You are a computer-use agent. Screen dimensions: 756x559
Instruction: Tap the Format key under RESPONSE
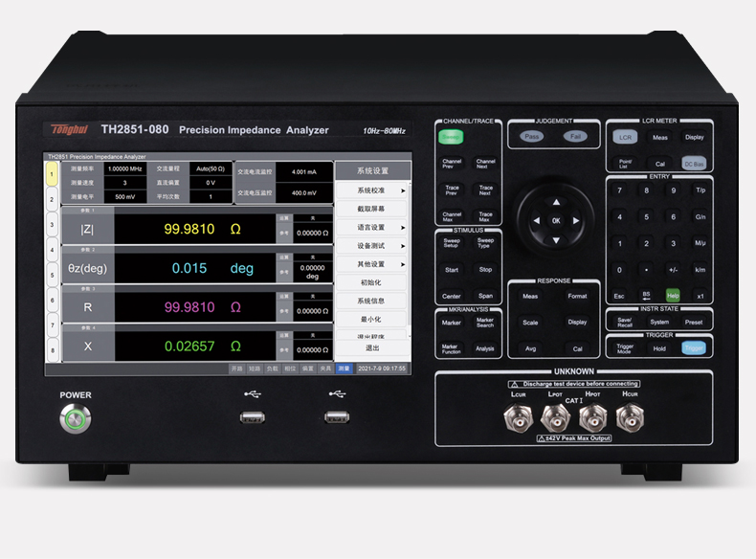click(577, 296)
